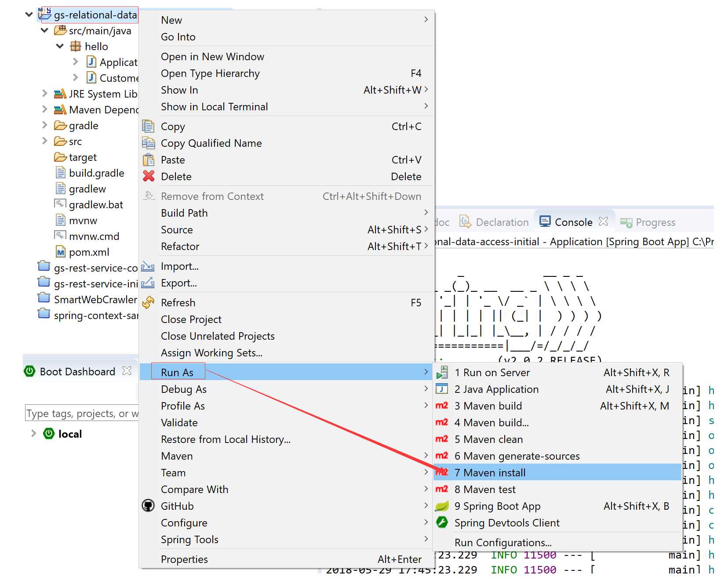Choose 6 Maven generate-sources
The width and height of the screenshot is (728, 584).
(557, 456)
